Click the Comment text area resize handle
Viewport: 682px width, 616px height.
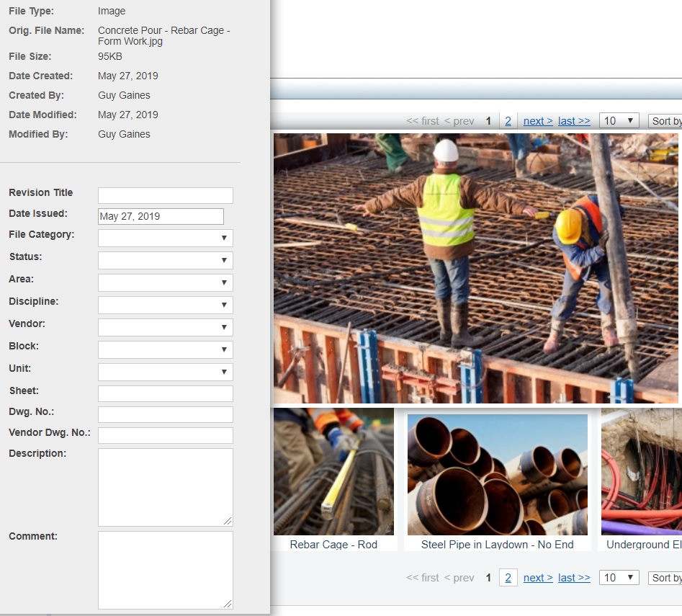click(228, 604)
